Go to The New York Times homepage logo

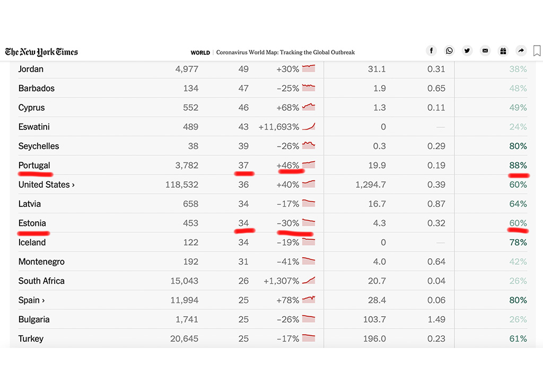click(41, 52)
